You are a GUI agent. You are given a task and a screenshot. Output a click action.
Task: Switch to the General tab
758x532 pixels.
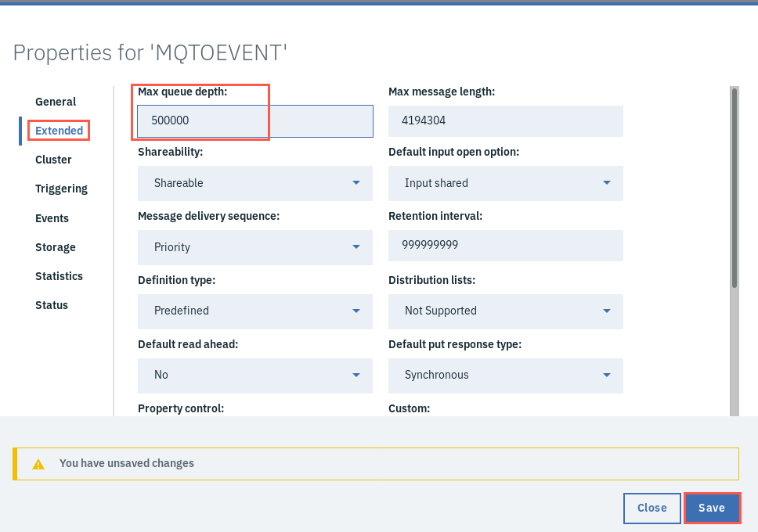pyautogui.click(x=56, y=102)
